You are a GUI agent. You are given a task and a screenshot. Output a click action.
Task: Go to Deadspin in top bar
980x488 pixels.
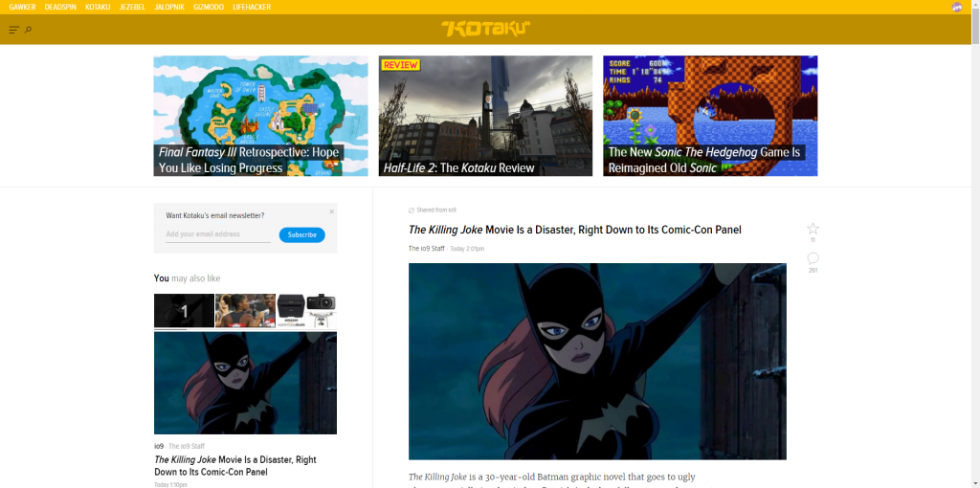click(60, 7)
